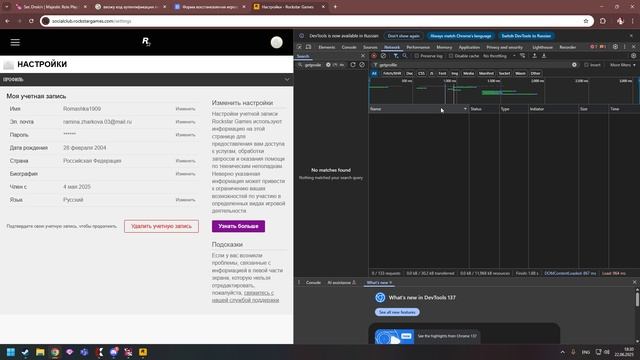
Task: Go back using the browser back arrow
Action: [x=7, y=21]
